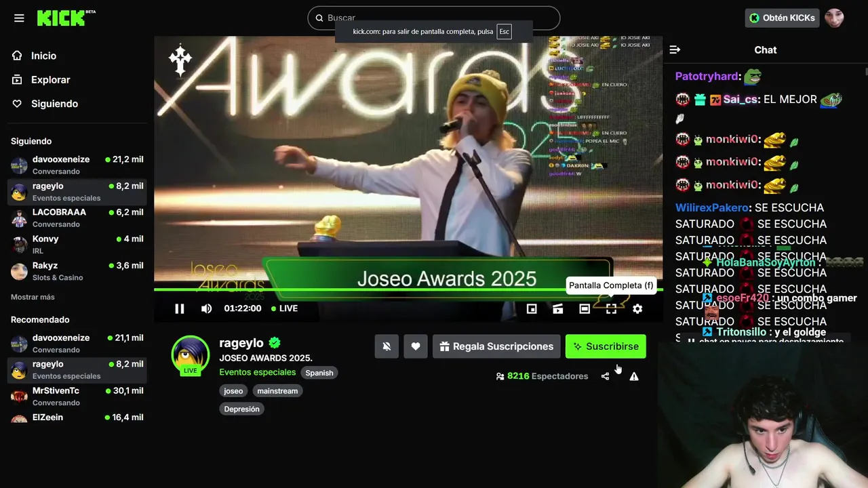Open MrStivenTc recommended channel

76,396
